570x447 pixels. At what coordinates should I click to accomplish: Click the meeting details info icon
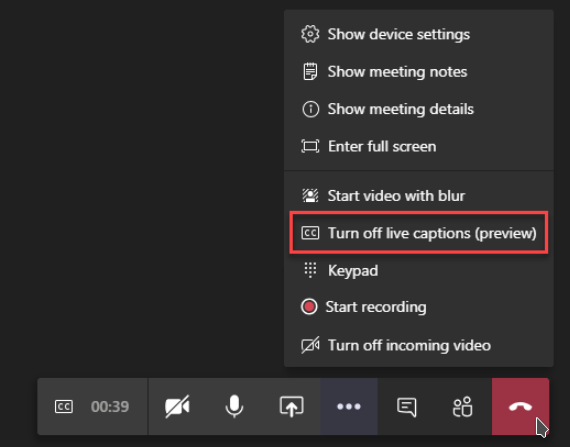310,109
